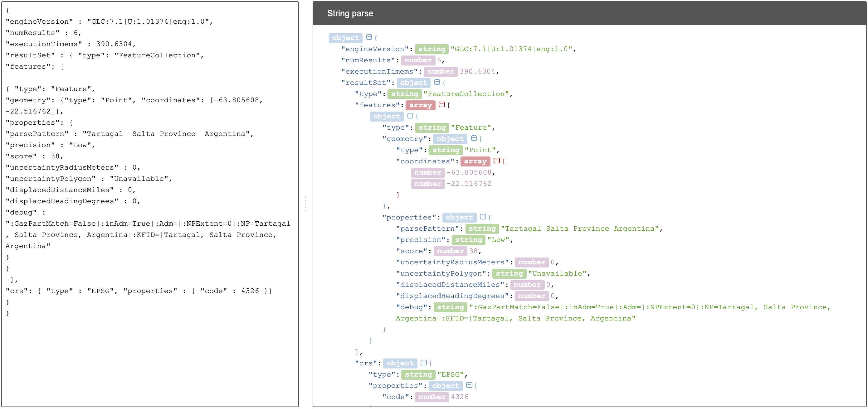Collapse the features array
This screenshot has width=868, height=409.
442,105
